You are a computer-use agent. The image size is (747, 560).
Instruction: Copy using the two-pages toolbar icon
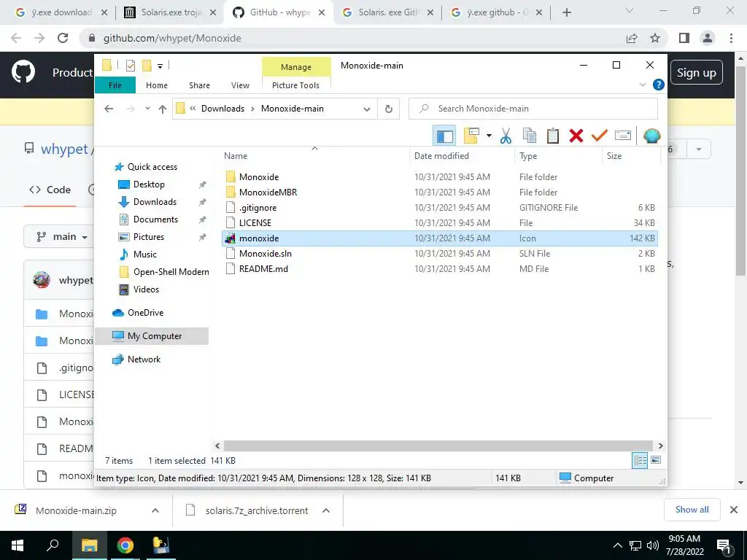click(x=530, y=136)
